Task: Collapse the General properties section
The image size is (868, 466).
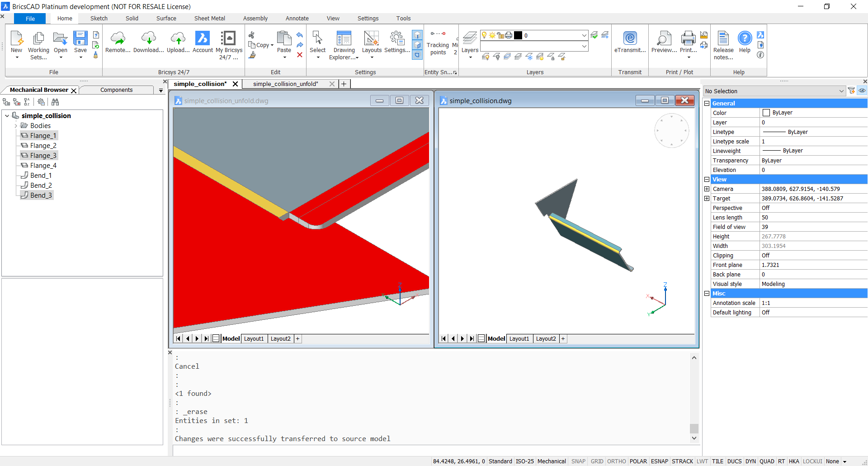Action: click(707, 103)
